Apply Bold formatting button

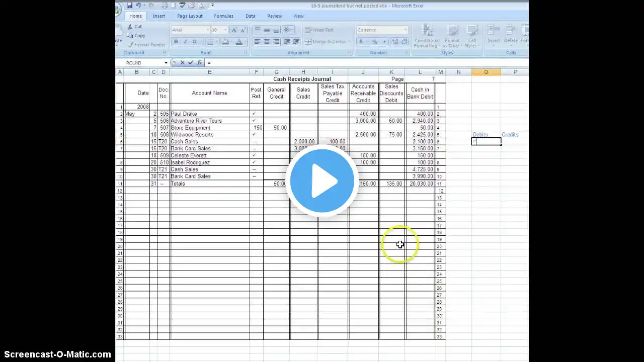pos(176,42)
